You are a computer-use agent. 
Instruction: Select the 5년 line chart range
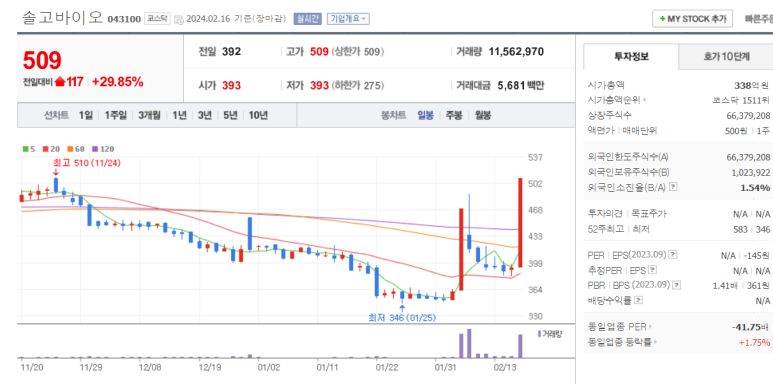(230, 115)
